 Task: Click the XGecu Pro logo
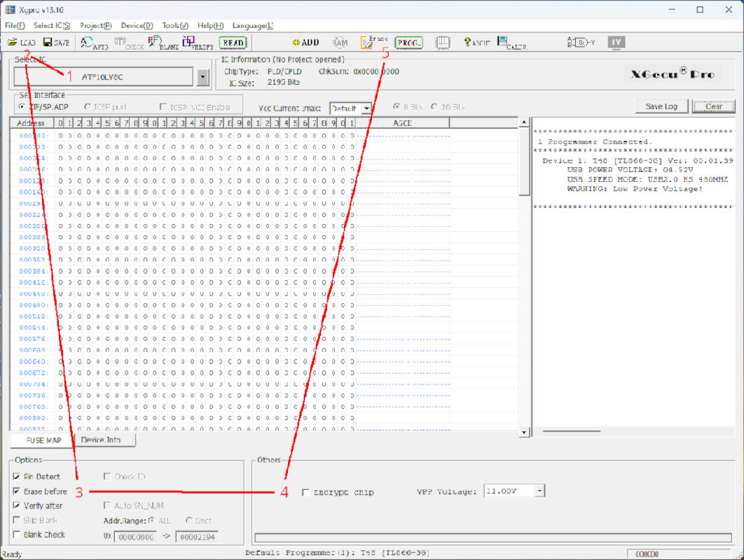(x=673, y=73)
